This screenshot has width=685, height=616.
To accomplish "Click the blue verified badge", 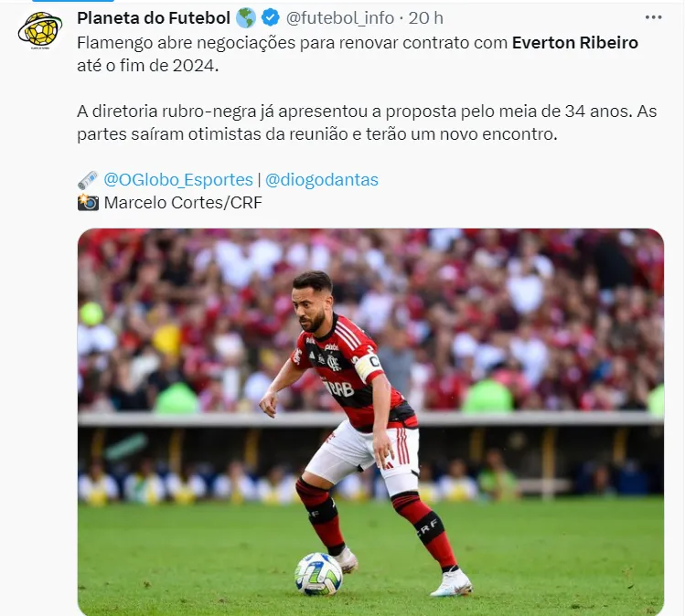I will pyautogui.click(x=271, y=18).
